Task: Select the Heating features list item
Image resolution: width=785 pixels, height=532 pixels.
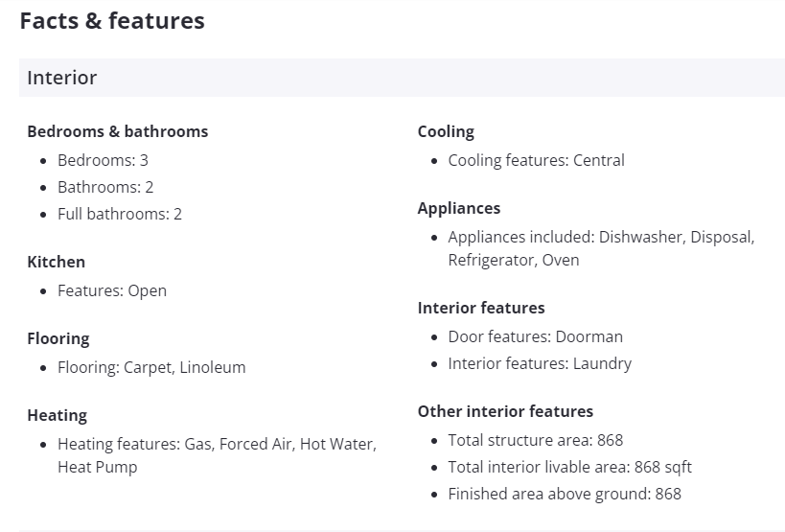Action: pyautogui.click(x=217, y=455)
